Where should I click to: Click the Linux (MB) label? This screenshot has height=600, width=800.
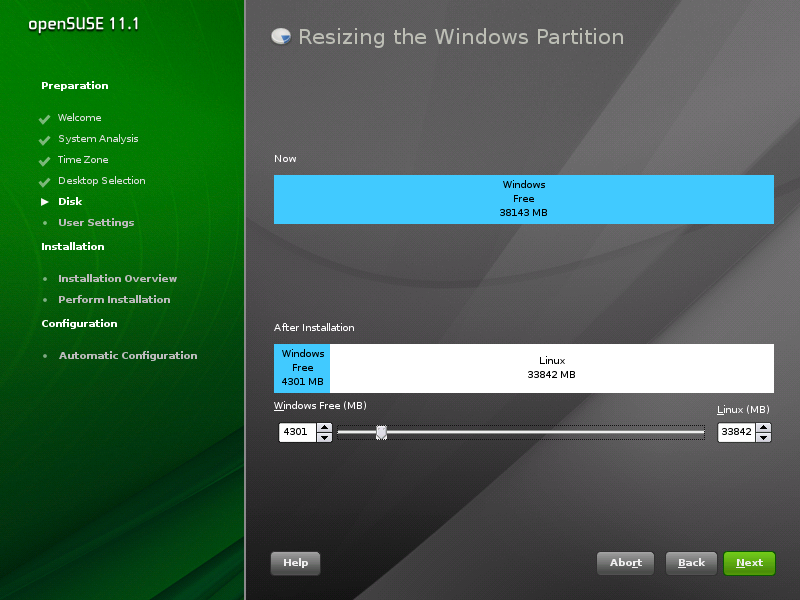pos(743,410)
